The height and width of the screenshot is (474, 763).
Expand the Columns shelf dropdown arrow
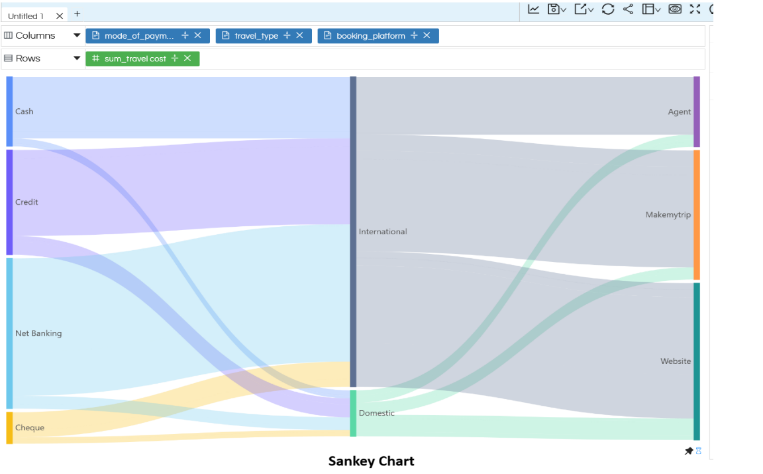[77, 36]
